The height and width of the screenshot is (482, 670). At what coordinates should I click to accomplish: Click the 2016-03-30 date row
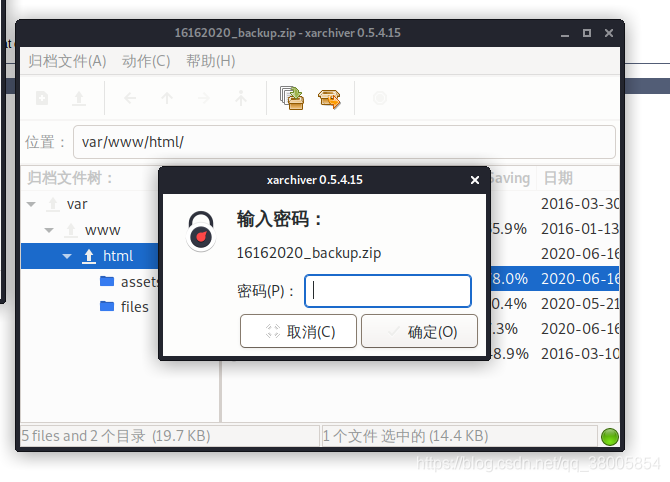point(580,204)
